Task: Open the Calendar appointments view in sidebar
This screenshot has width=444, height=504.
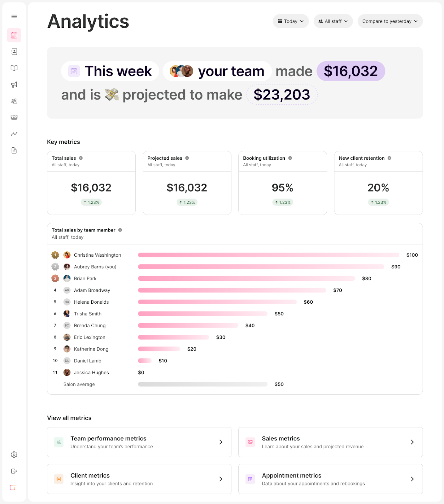Action: (14, 35)
